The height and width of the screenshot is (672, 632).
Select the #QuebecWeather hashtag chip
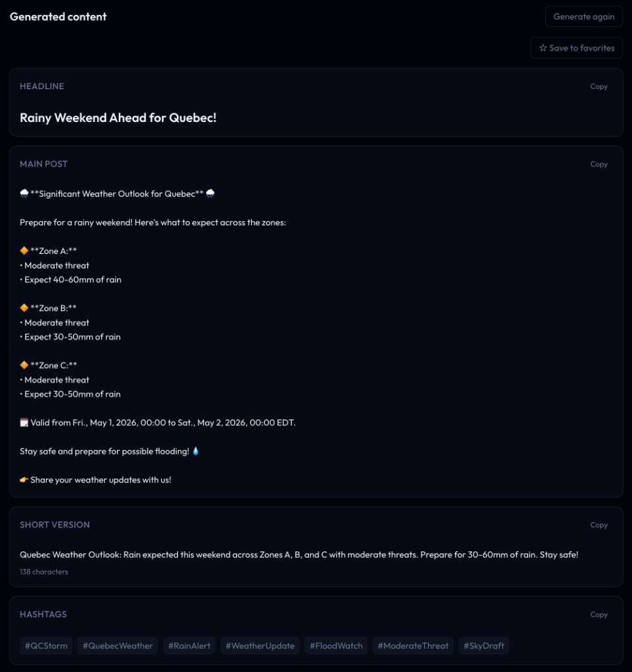pyautogui.click(x=117, y=646)
